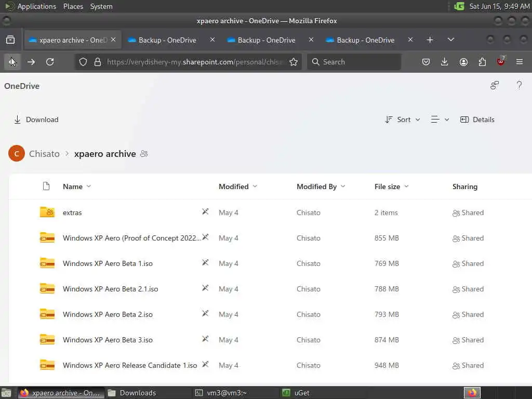The image size is (532, 399).
Task: Open the Places menu
Action: coord(73,6)
